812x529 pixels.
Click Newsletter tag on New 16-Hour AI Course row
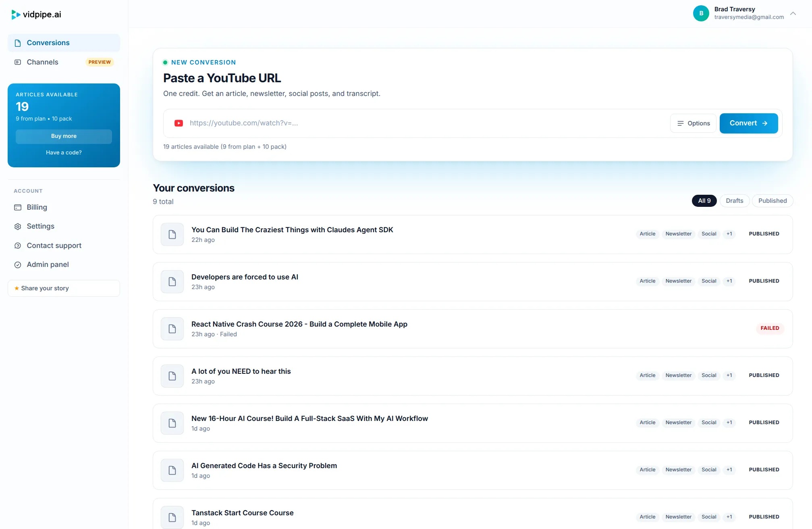coord(678,423)
